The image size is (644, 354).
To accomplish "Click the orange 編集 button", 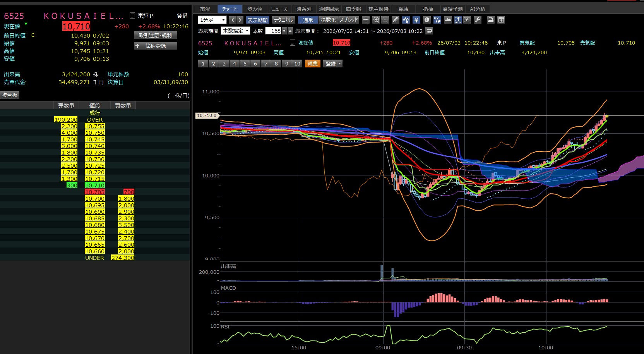I will [313, 64].
